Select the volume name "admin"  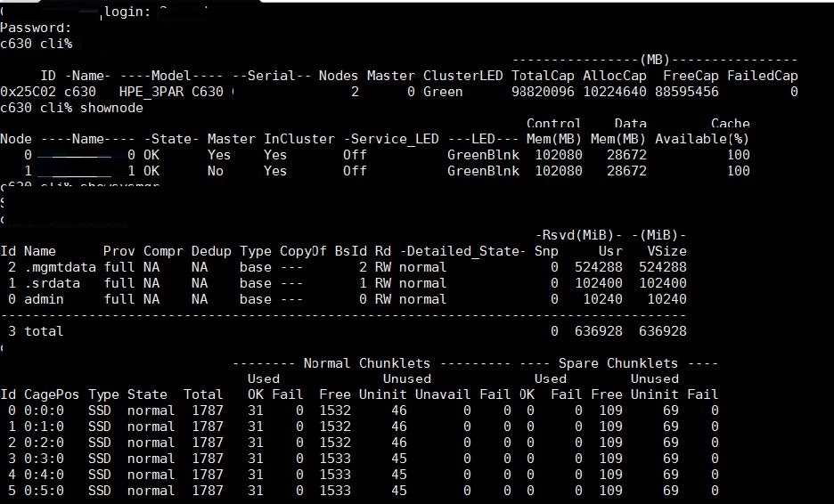[44, 299]
